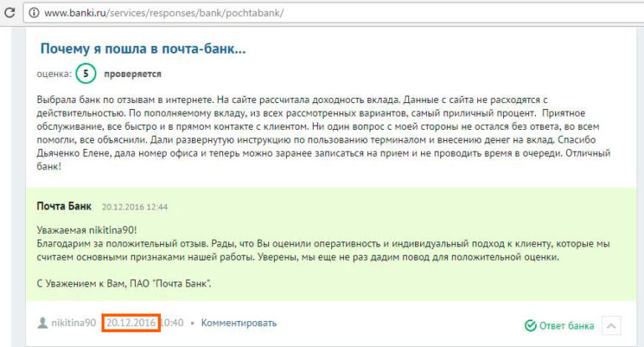Click the 'оценка:' label
This screenshot has width=644, height=347.
(x=54, y=75)
